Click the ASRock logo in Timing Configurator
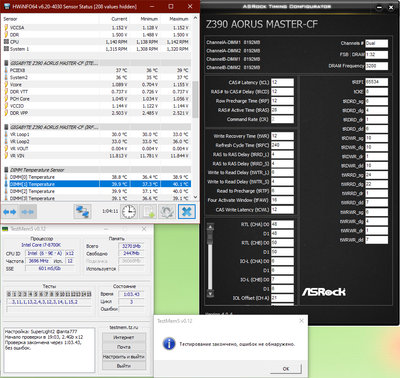400x378 pixels. tap(324, 292)
